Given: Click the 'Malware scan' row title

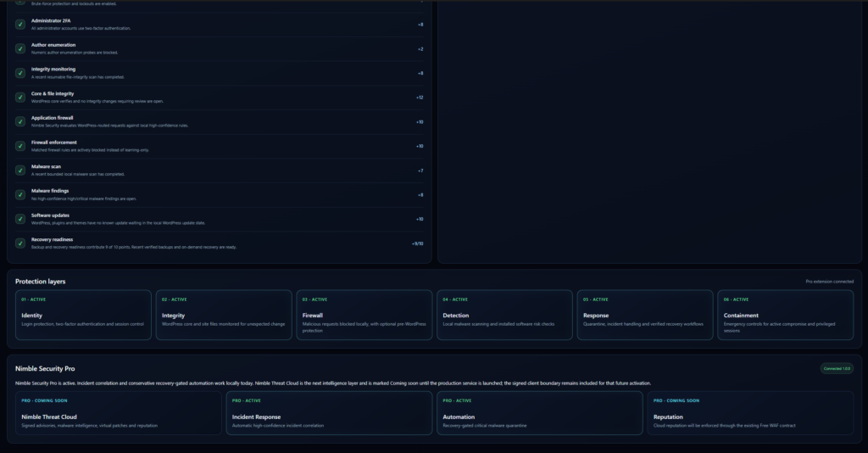Looking at the screenshot, I should tap(46, 166).
